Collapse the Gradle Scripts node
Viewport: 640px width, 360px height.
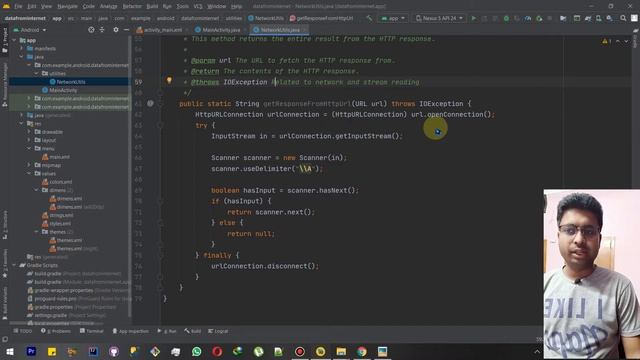[x=14, y=265]
